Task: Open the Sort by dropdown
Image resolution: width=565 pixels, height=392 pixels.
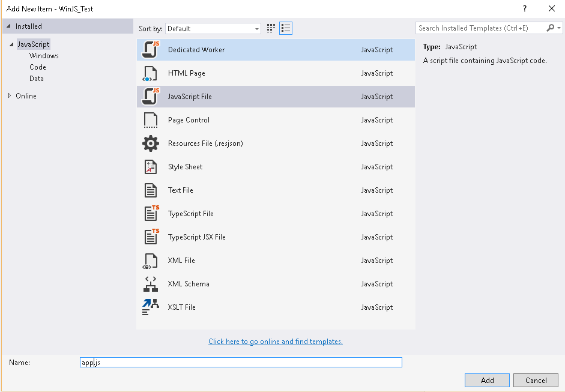Action: (213, 28)
